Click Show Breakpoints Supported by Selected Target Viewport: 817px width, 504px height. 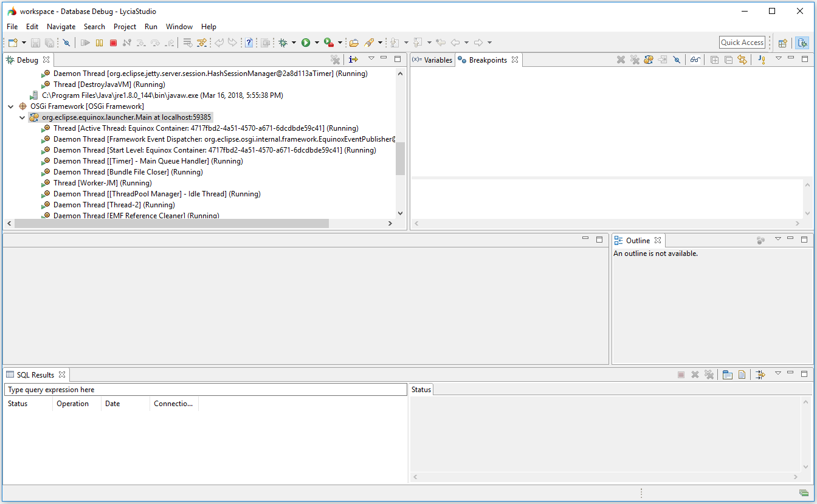(649, 60)
